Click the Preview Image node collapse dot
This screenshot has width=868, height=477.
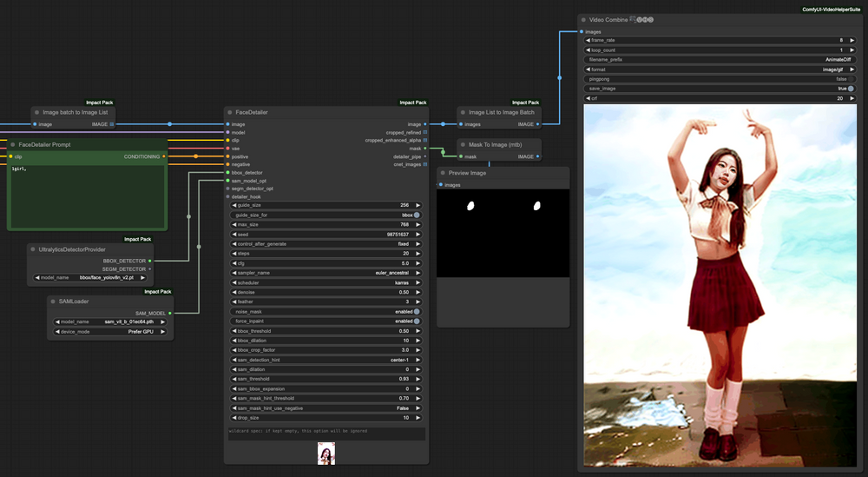tap(443, 173)
